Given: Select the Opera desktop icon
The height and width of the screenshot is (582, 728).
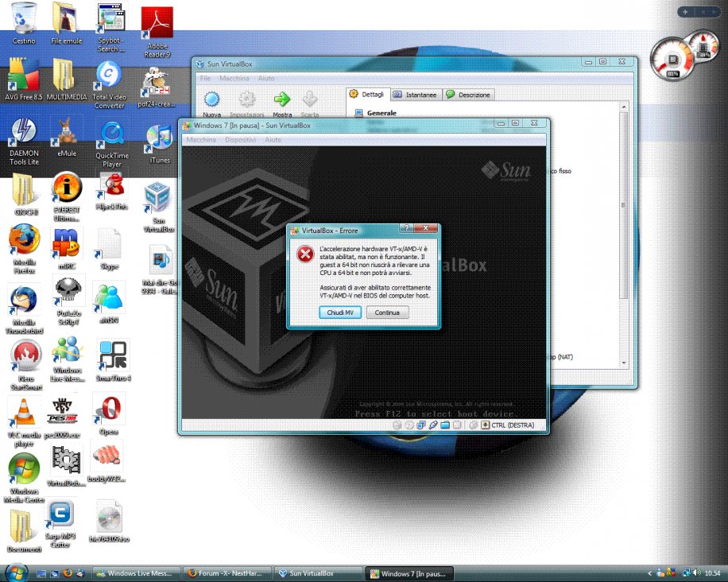Looking at the screenshot, I should [x=109, y=413].
